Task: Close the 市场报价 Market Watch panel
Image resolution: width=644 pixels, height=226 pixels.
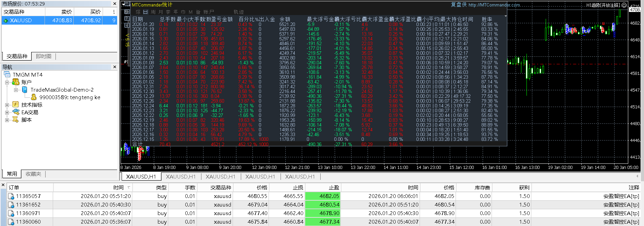Action: pos(115,4)
